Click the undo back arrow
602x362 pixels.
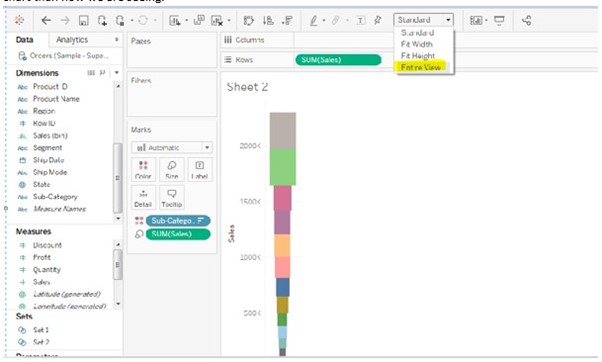point(46,20)
